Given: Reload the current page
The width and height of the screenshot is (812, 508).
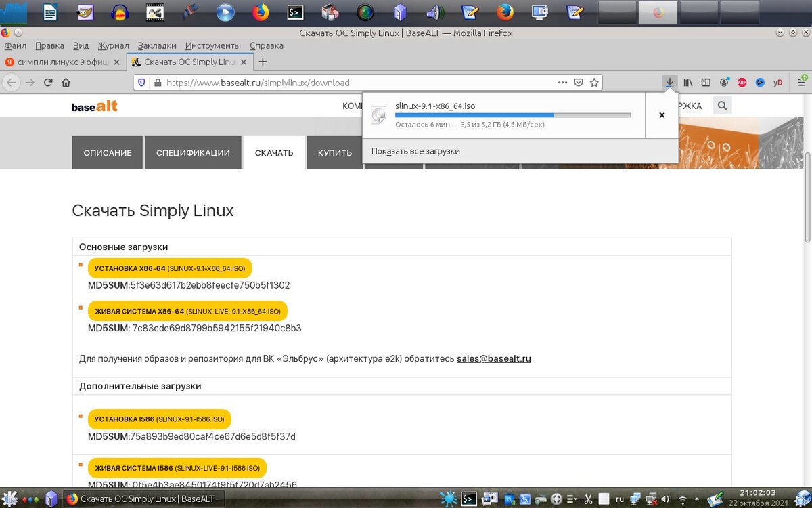Looking at the screenshot, I should [x=48, y=83].
